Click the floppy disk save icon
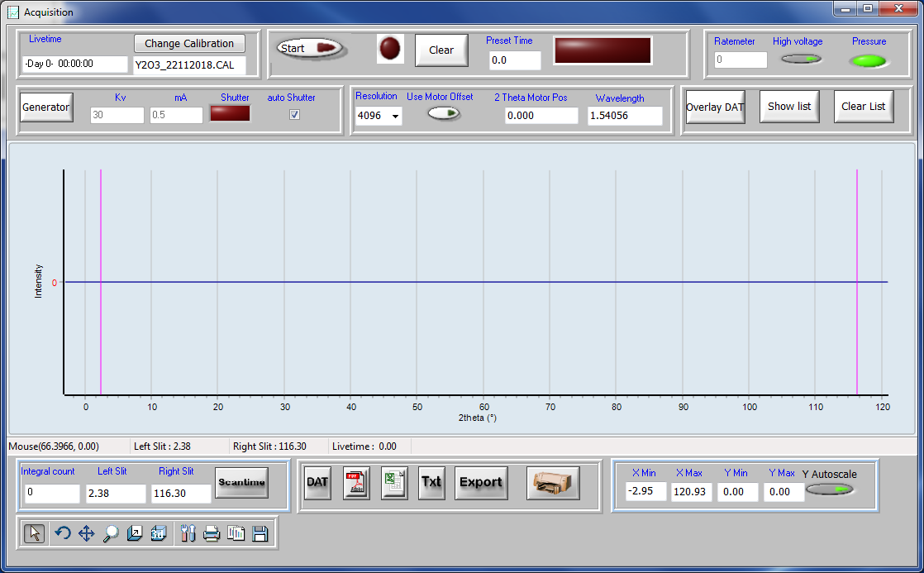Screen dimensions: 924x573 click(x=260, y=533)
